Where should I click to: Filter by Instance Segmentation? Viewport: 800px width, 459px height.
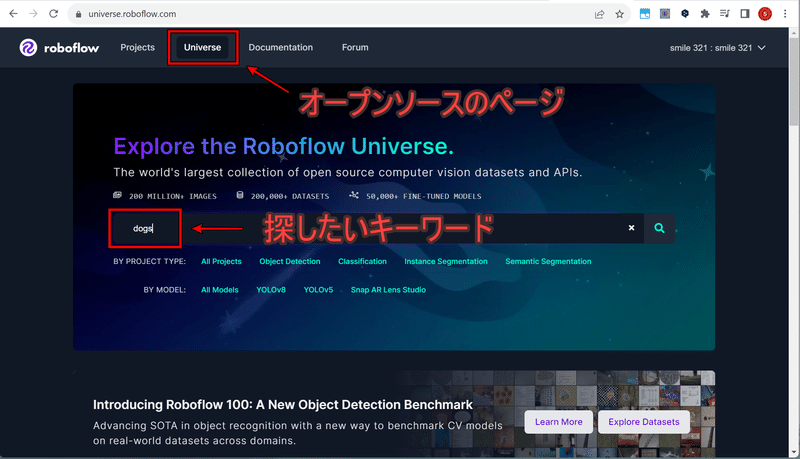446,261
